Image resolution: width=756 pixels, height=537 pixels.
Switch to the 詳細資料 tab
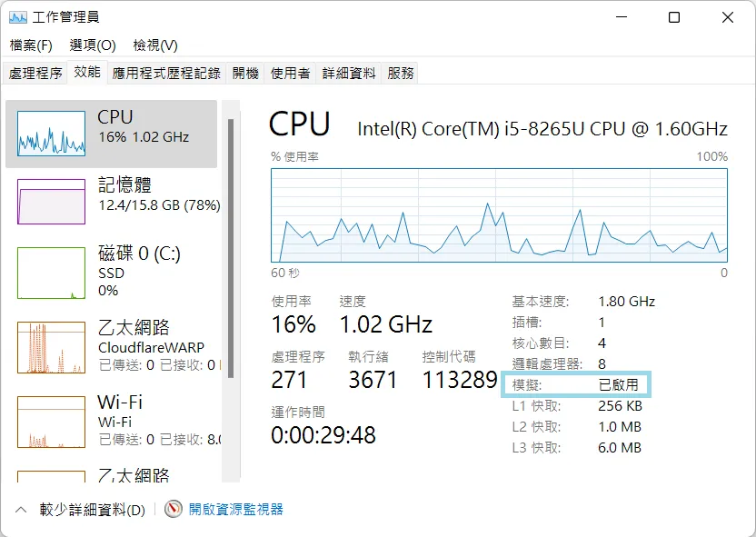(349, 74)
